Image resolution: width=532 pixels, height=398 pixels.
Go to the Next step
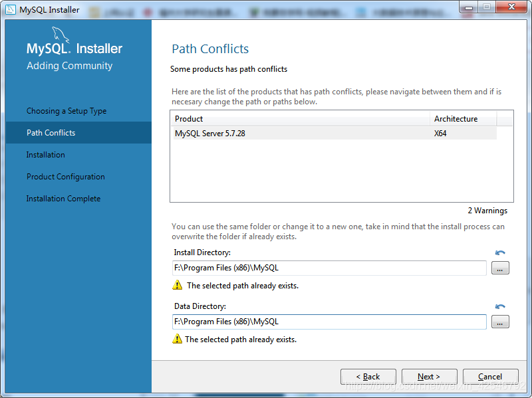tap(429, 377)
